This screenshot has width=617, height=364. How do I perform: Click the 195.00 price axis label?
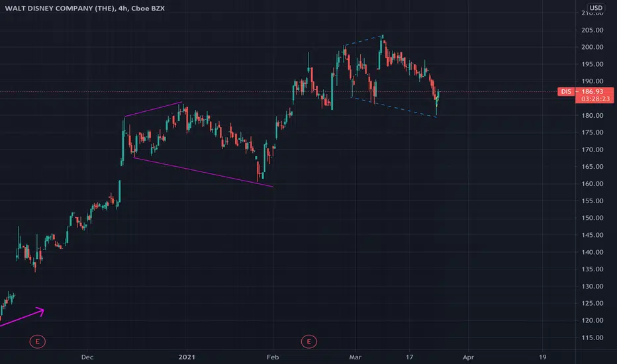[x=593, y=64]
